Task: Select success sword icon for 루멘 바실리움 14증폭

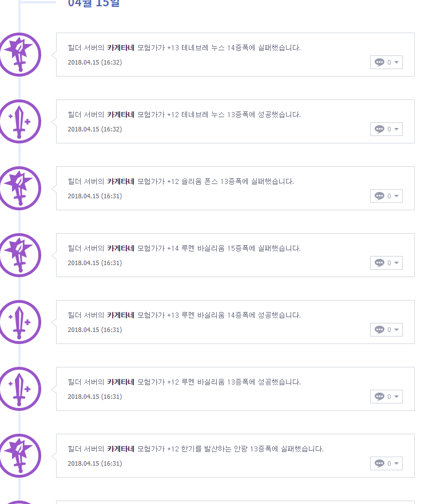Action: pyautogui.click(x=19, y=322)
